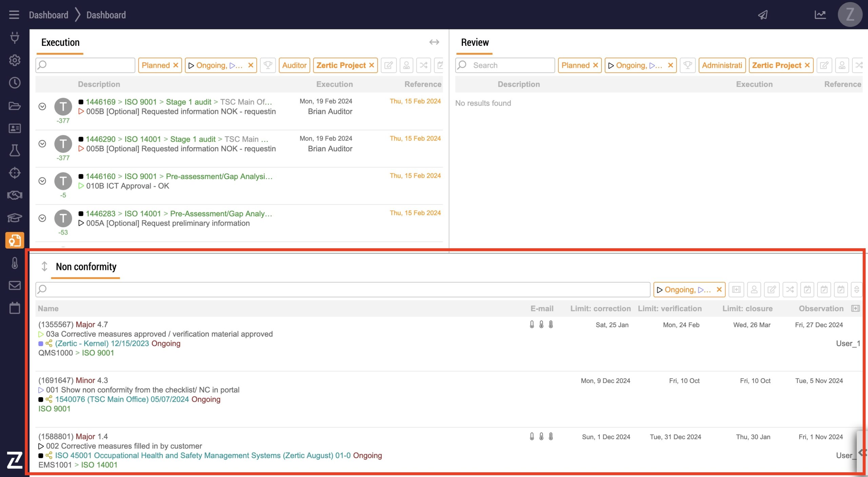Click the Review panel Search field
Screen dimensions: 868x477
click(510, 65)
